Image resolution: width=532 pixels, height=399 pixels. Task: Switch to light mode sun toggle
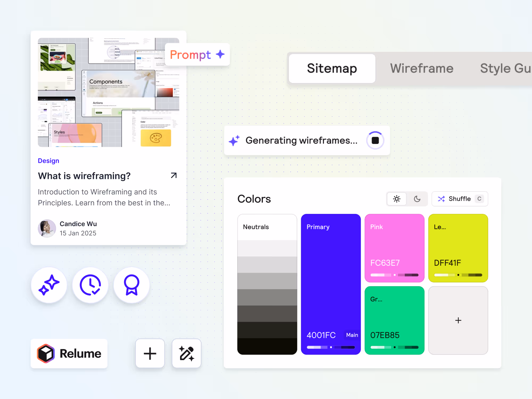[397, 199]
